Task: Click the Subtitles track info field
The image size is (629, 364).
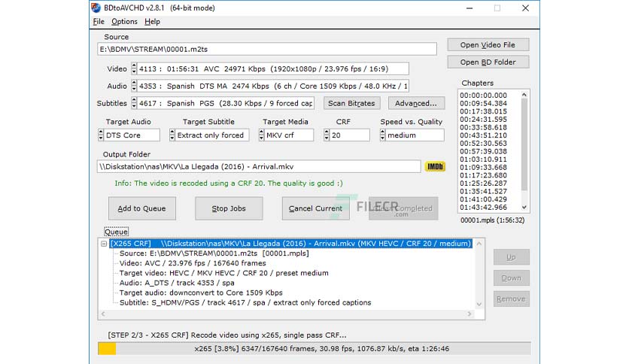Action: point(226,103)
